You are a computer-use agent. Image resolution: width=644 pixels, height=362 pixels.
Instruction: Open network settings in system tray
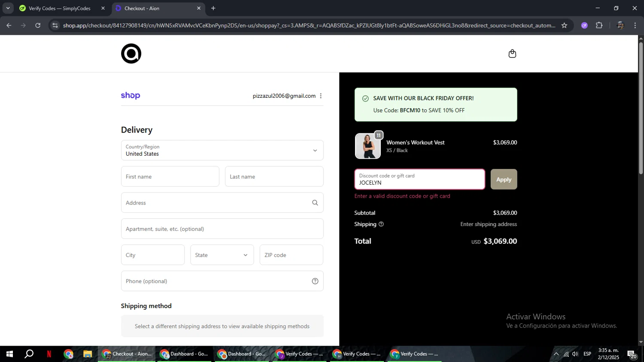[566, 354]
